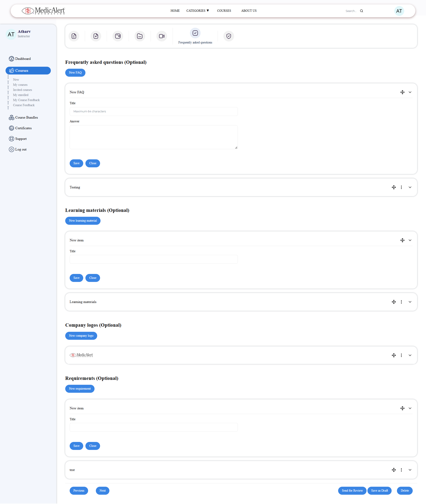Viewport: 426px width, 504px height.
Task: Click the Send for Review button
Action: (x=352, y=490)
